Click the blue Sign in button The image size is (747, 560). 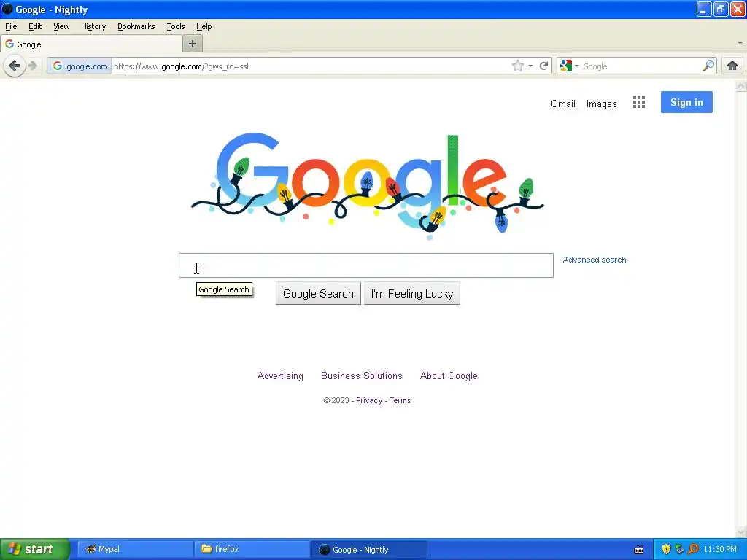point(686,102)
